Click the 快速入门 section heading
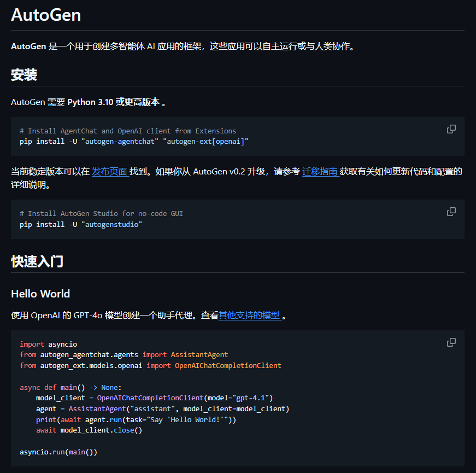This screenshot has width=476, height=473. [x=37, y=261]
